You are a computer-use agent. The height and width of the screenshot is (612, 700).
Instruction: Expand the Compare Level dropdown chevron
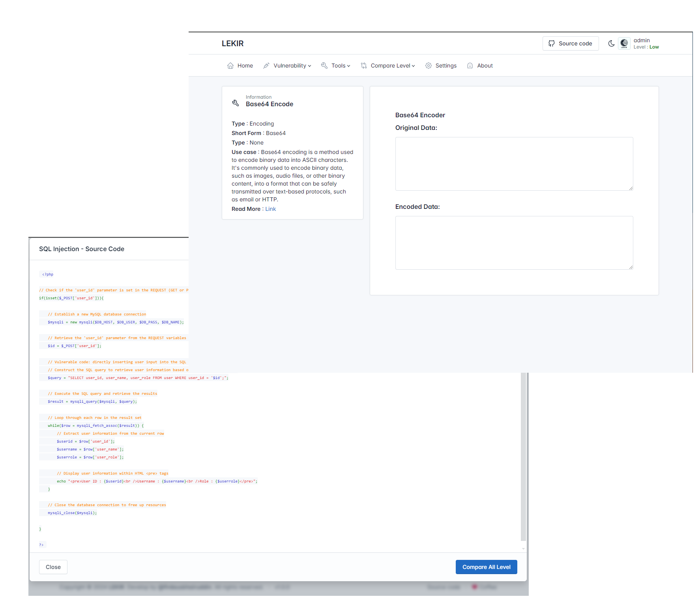(414, 66)
